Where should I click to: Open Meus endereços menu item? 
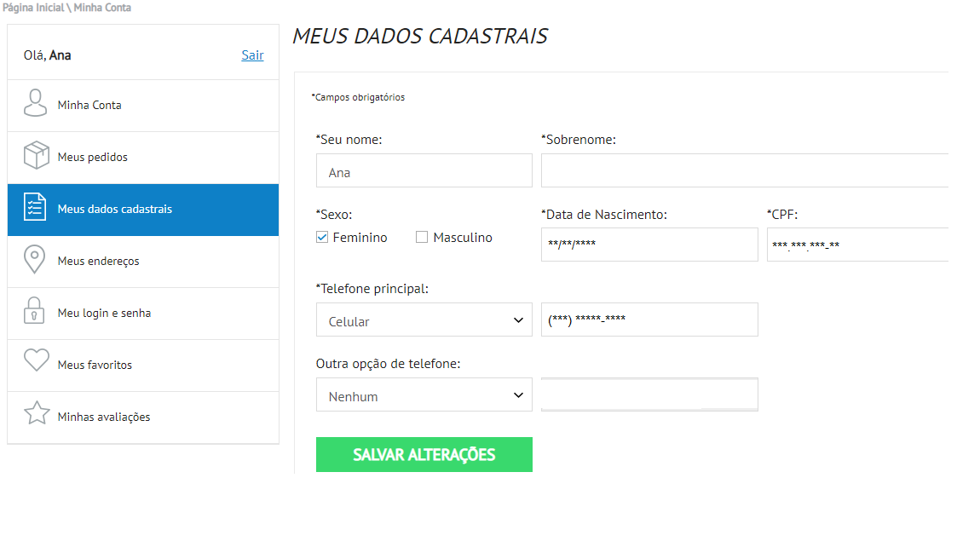(x=98, y=261)
